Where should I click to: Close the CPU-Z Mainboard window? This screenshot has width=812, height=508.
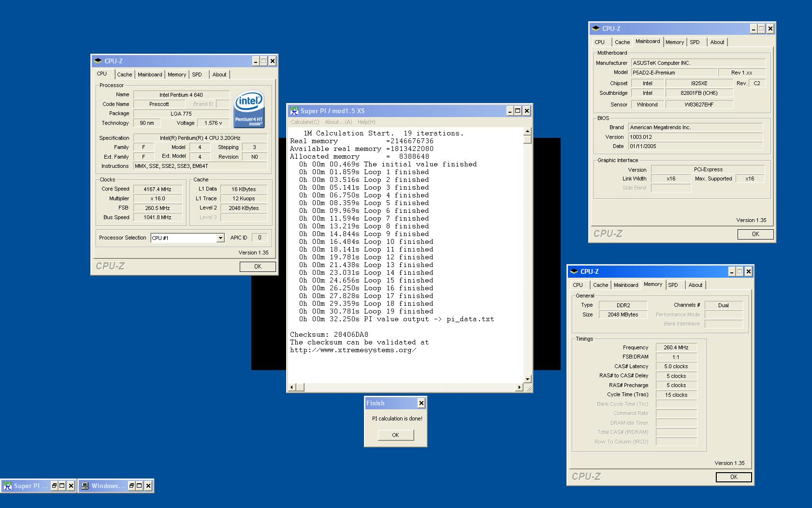tap(770, 29)
